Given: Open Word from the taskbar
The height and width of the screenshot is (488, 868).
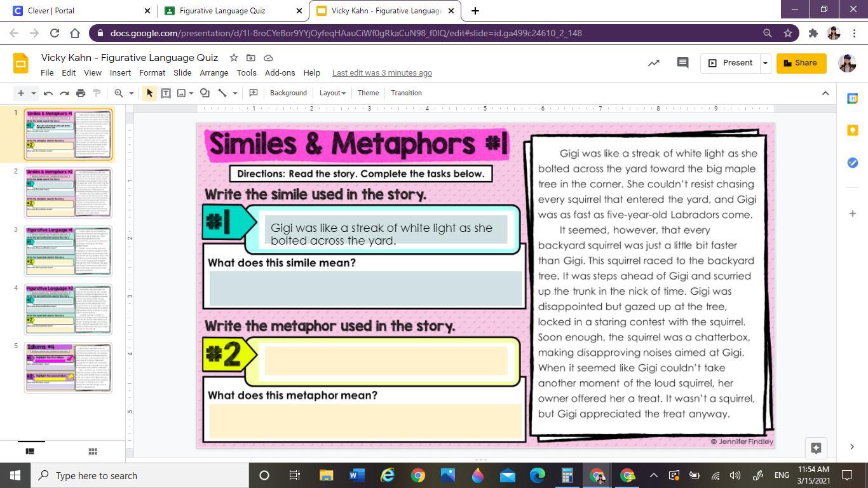Looking at the screenshot, I should click(356, 475).
